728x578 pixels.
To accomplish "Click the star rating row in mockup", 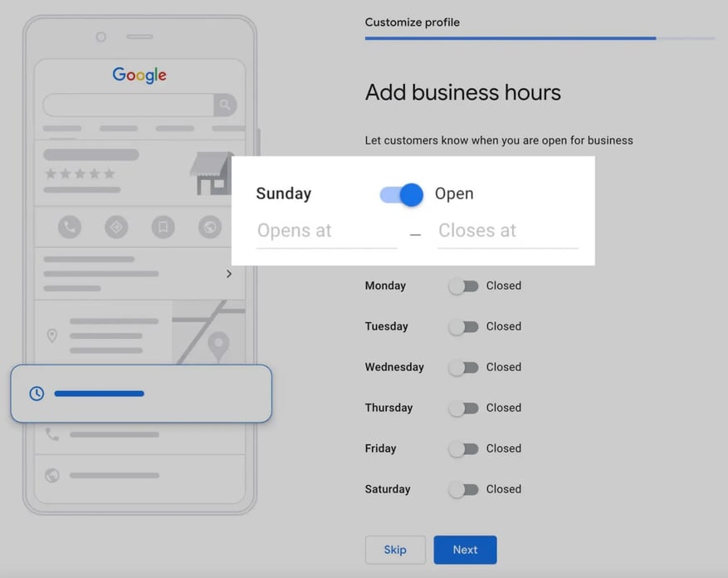I will 80,174.
